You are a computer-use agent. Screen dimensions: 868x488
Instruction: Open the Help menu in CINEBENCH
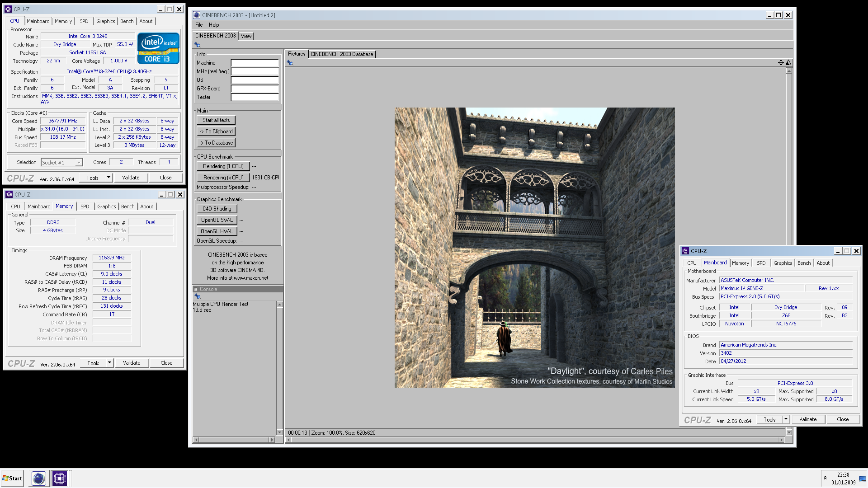point(214,25)
